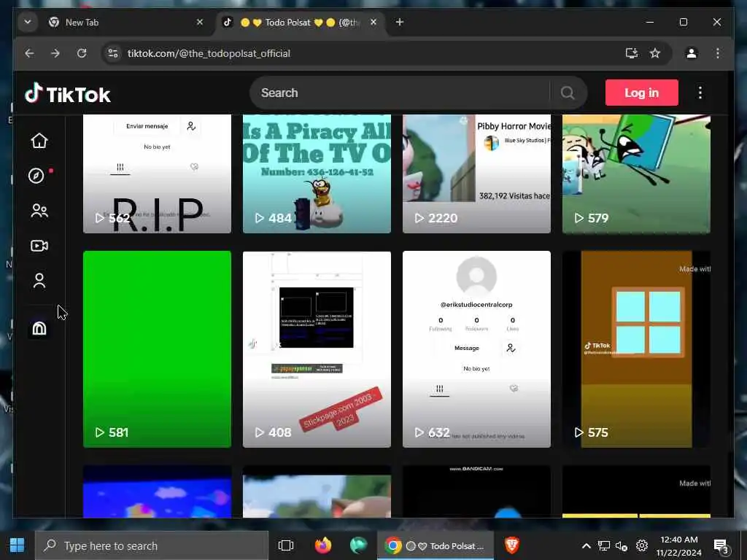Launch Firefox from the taskbar

tap(323, 545)
